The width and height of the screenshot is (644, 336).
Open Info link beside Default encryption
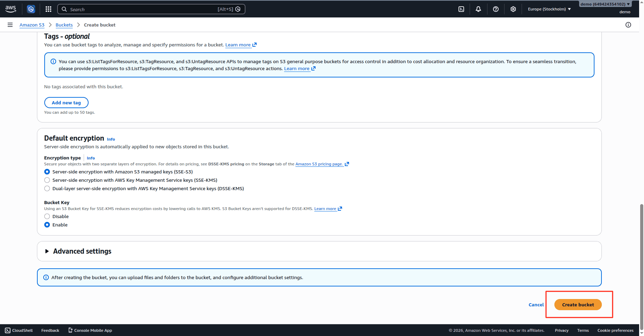tap(111, 139)
